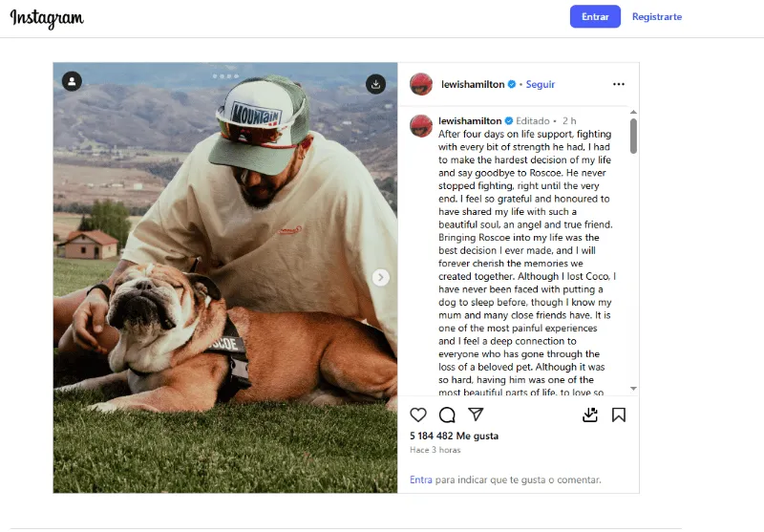Share the post using the paper plane icon
Image resolution: width=764 pixels, height=532 pixels.
(476, 415)
